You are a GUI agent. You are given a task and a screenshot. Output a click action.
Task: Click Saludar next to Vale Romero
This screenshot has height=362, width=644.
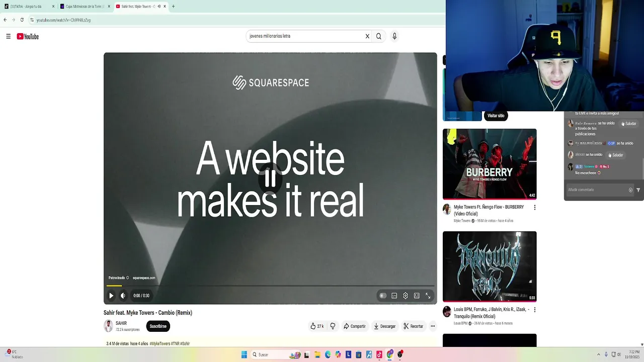[x=629, y=124]
